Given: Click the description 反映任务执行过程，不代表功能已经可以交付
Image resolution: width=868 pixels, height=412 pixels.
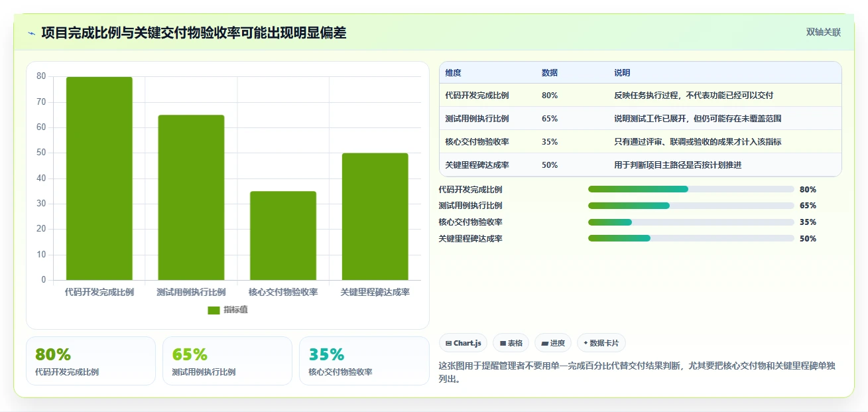Looking at the screenshot, I should (694, 96).
